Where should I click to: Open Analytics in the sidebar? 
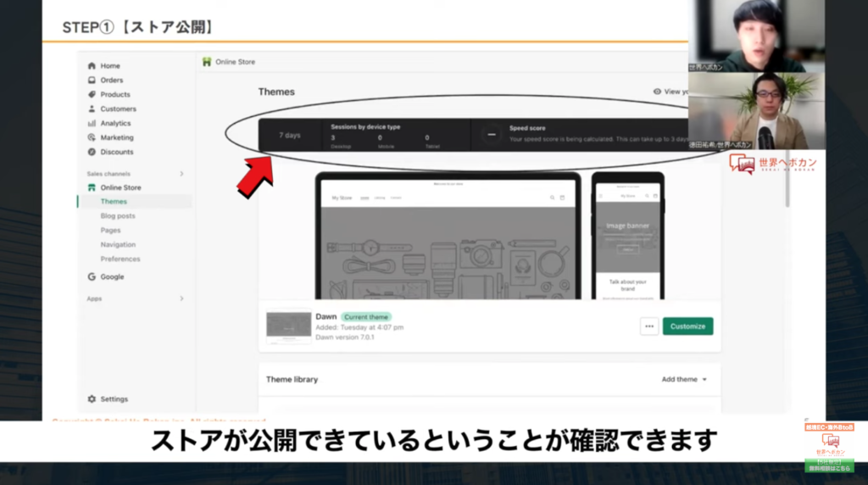[115, 123]
